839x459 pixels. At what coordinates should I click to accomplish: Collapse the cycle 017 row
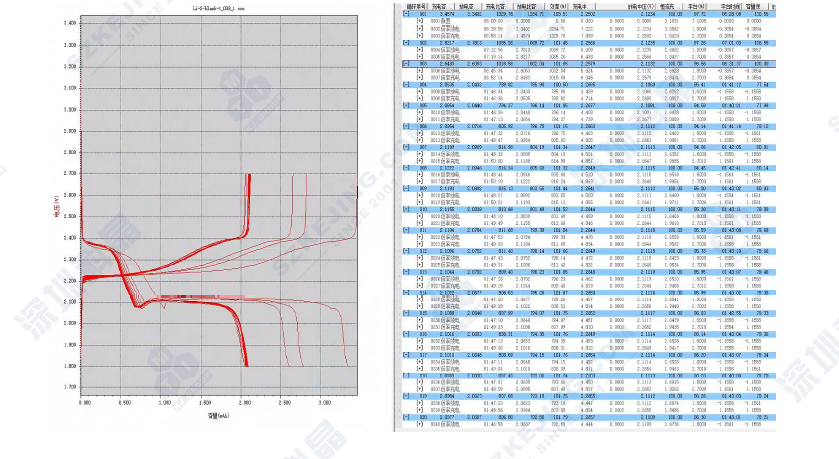tap(405, 354)
